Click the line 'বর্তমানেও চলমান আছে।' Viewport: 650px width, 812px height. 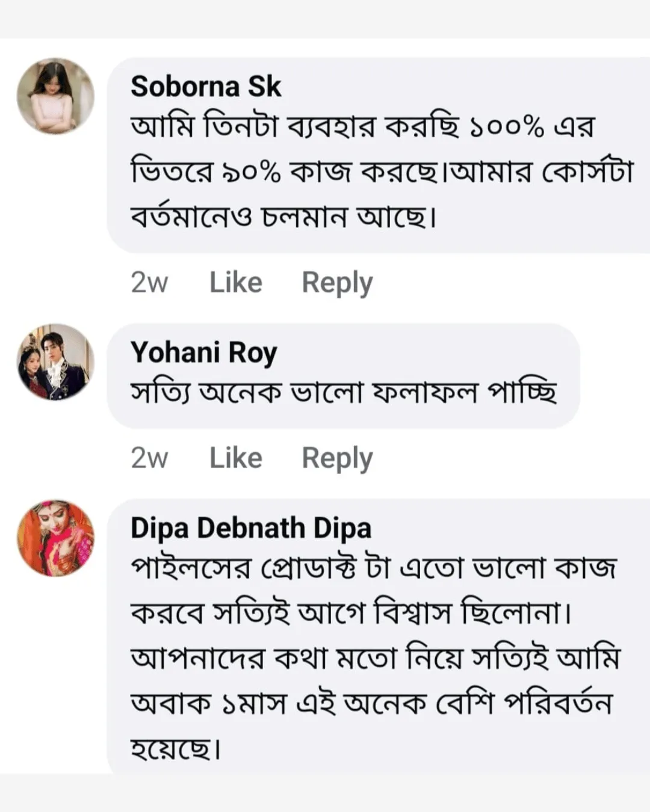pyautogui.click(x=283, y=216)
